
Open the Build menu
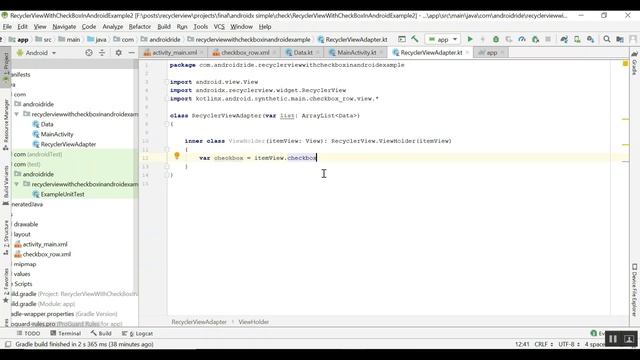164,27
